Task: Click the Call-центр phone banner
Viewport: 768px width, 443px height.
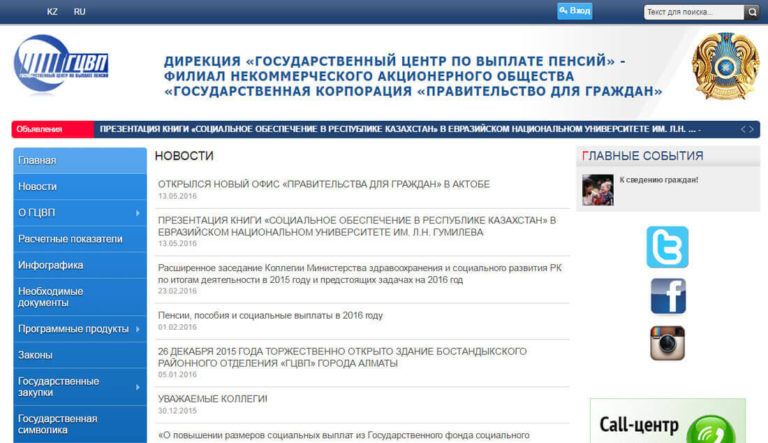Action: [667, 422]
